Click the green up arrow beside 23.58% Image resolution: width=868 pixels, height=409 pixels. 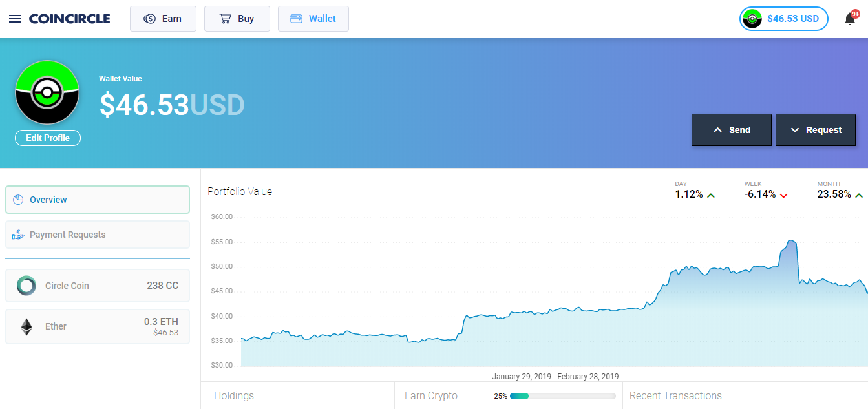click(x=859, y=195)
